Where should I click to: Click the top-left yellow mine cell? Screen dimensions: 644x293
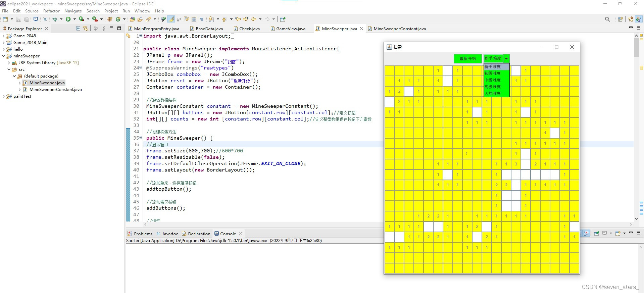tap(389, 70)
